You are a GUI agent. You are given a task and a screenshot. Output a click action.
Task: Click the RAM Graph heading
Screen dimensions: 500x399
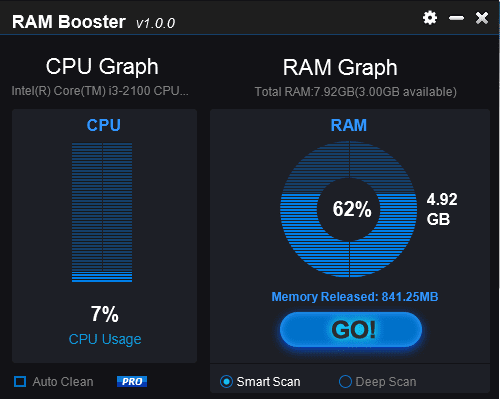tap(340, 68)
